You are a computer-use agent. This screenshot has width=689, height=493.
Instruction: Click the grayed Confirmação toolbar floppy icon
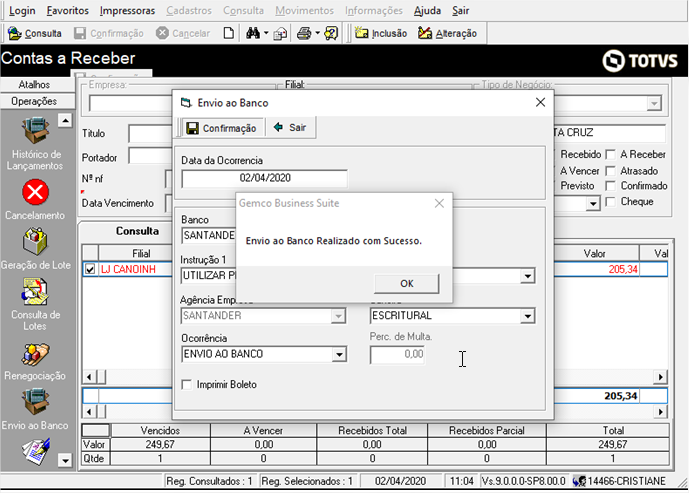coord(80,33)
